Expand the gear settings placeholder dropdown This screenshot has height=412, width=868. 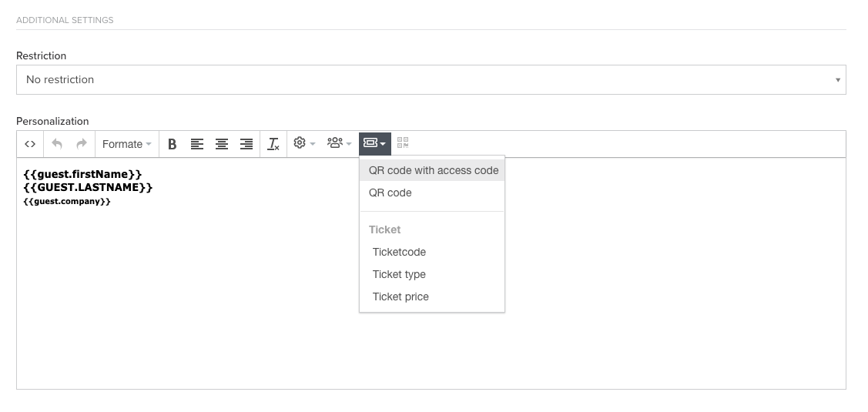304,143
